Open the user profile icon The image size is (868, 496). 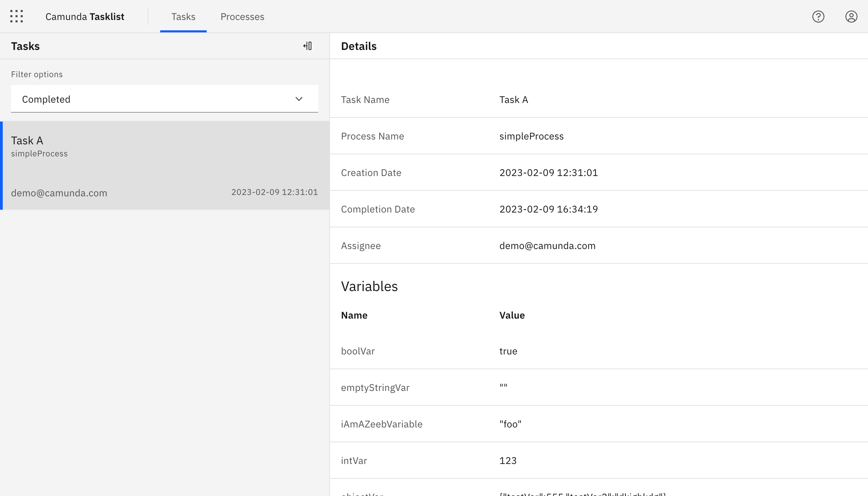pyautogui.click(x=851, y=17)
